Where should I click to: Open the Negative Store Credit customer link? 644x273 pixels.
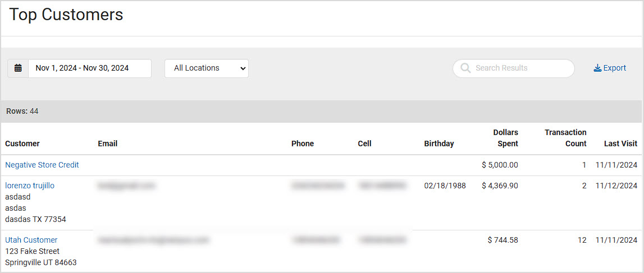point(42,165)
